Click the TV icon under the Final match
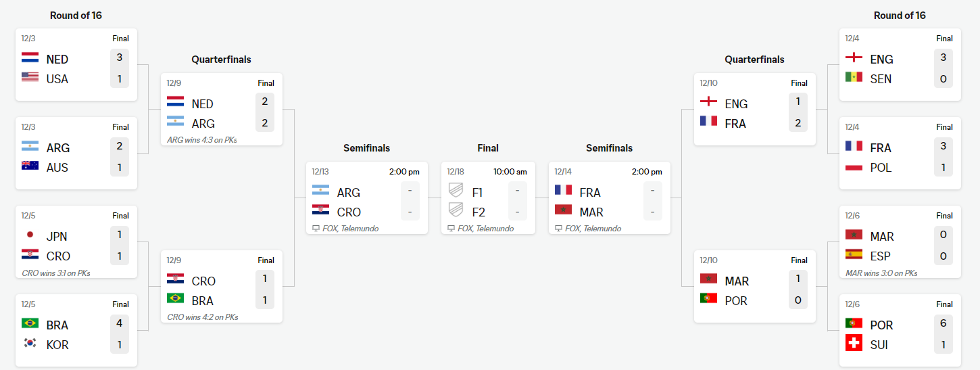This screenshot has height=370, width=980. (451, 229)
